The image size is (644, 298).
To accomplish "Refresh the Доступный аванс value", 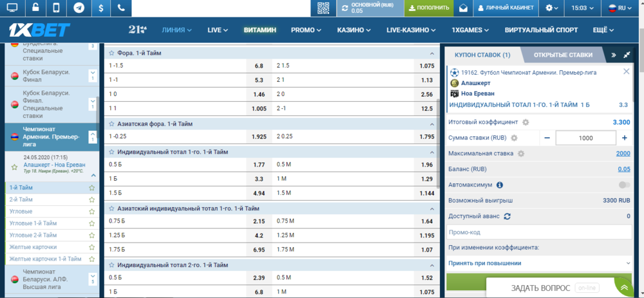I will 507,216.
